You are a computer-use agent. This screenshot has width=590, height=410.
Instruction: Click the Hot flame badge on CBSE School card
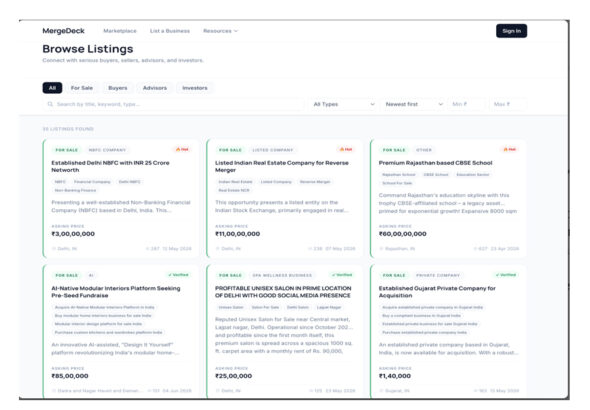coord(510,149)
